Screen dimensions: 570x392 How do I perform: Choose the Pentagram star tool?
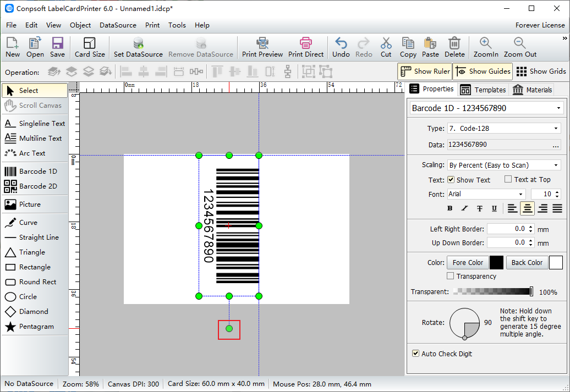(x=35, y=327)
